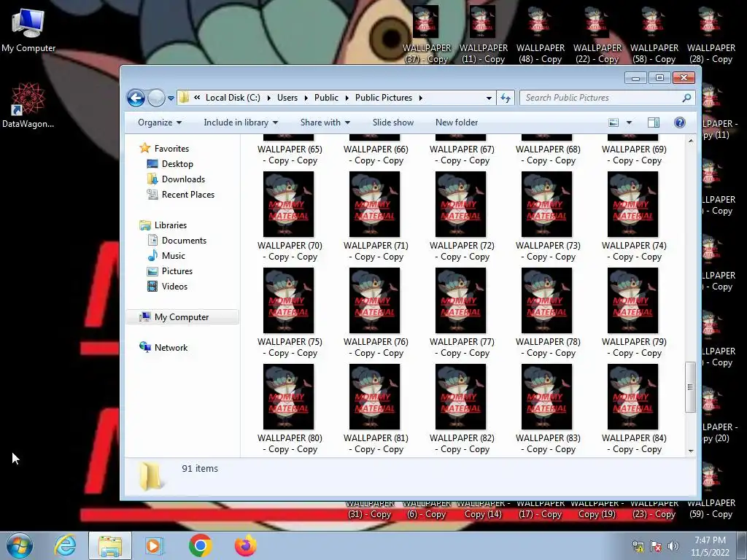
Task: Launch Firefox from the taskbar
Action: 245,545
